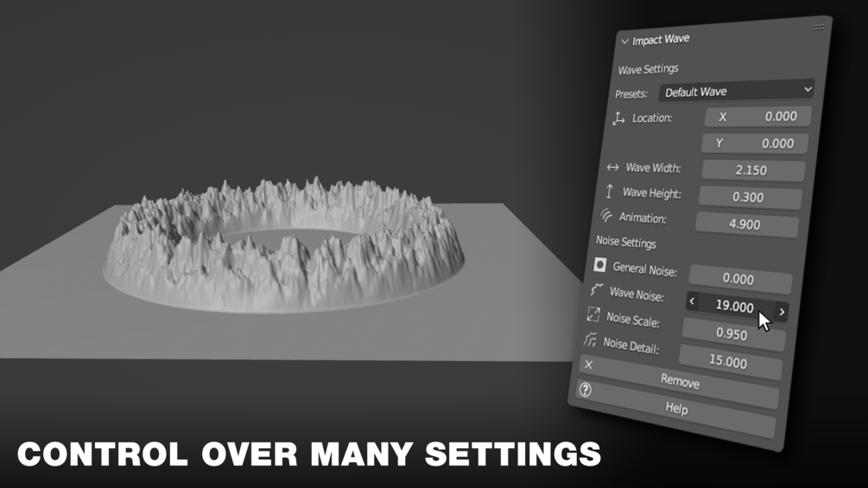
Task: Click the Wave Height arrow icon
Action: pos(609,192)
